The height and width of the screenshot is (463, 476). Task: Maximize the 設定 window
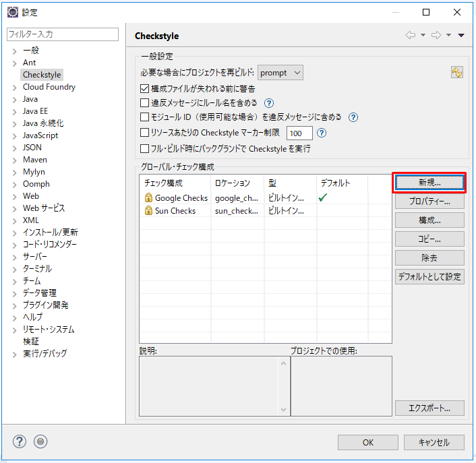pos(426,12)
